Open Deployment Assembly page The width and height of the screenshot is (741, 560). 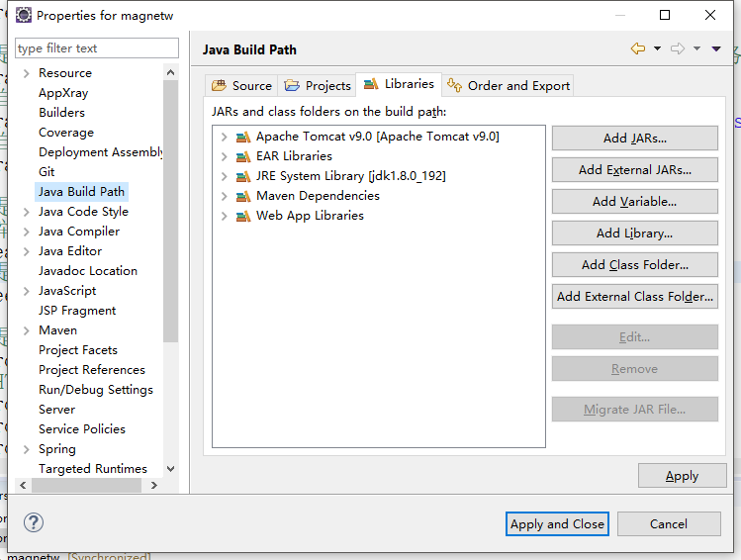click(x=100, y=152)
